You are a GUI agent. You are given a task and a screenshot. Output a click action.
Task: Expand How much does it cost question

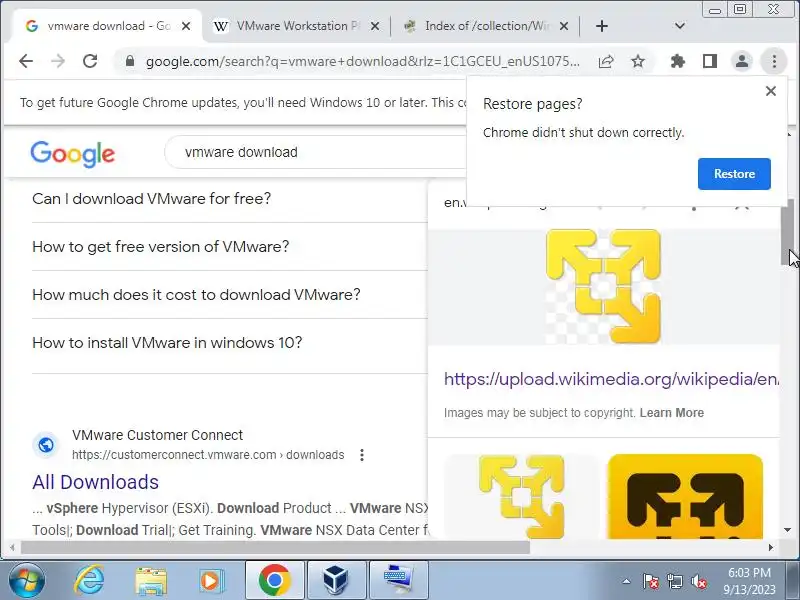click(x=230, y=294)
